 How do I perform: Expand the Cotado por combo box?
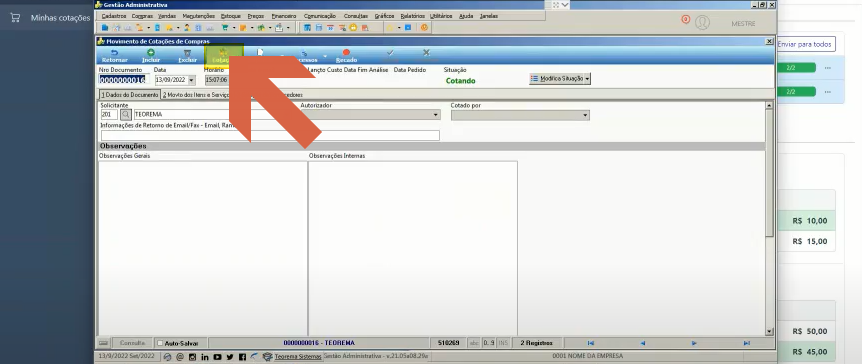(x=586, y=115)
